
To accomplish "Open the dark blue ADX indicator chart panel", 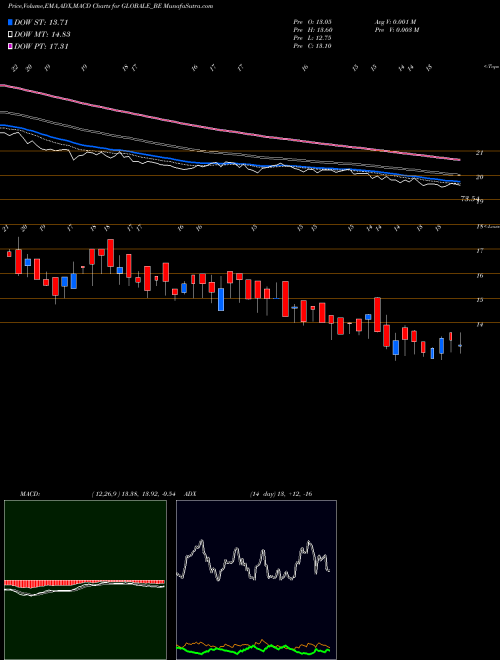I will tap(256, 580).
